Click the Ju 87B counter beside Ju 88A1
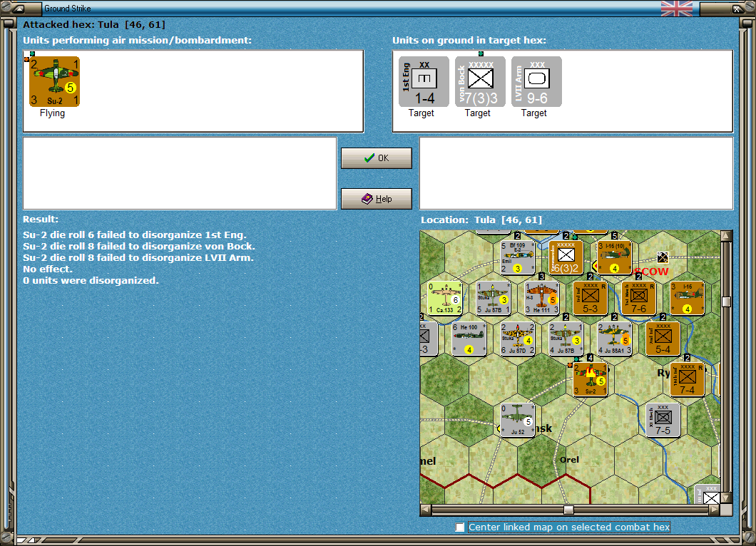756x546 pixels. pyautogui.click(x=566, y=339)
